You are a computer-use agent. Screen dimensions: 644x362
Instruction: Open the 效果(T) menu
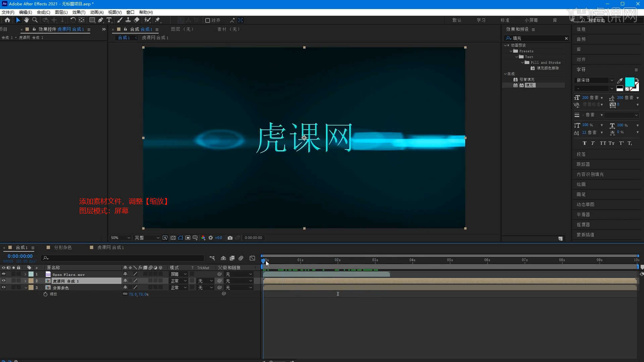point(79,12)
